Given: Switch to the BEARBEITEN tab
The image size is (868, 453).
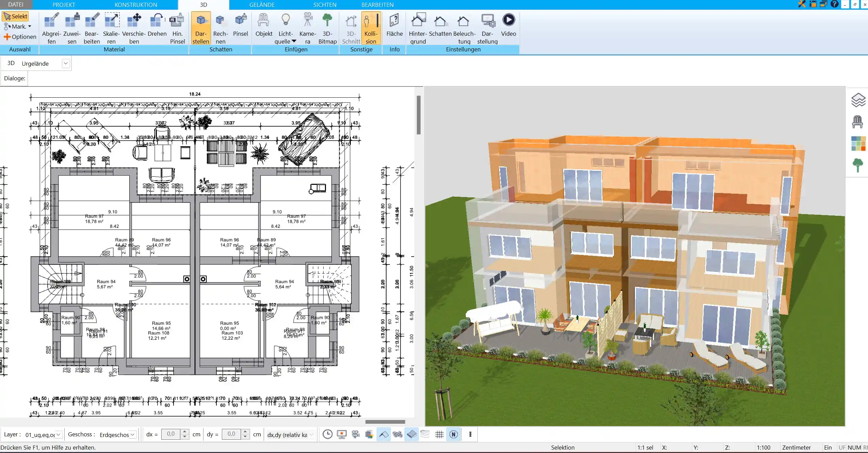Looking at the screenshot, I should point(377,5).
